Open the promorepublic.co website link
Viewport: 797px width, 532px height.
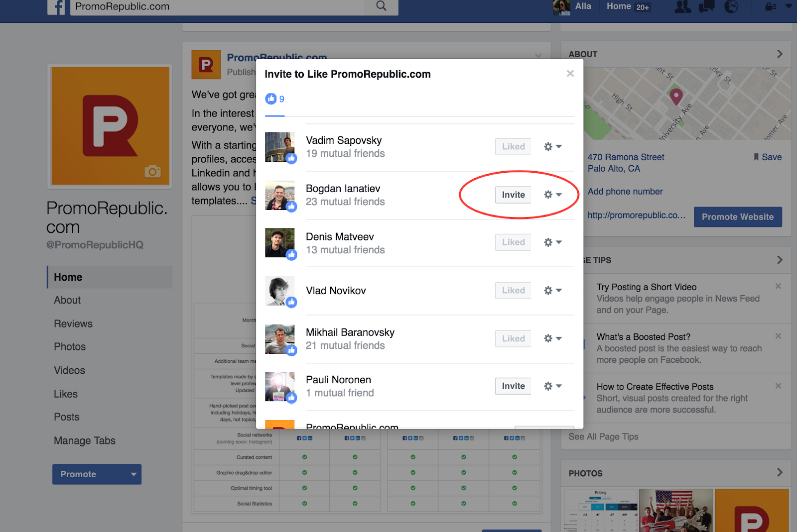637,215
